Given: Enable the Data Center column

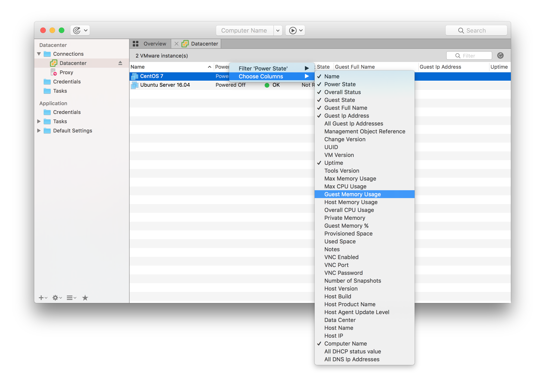Looking at the screenshot, I should pyautogui.click(x=364, y=320).
